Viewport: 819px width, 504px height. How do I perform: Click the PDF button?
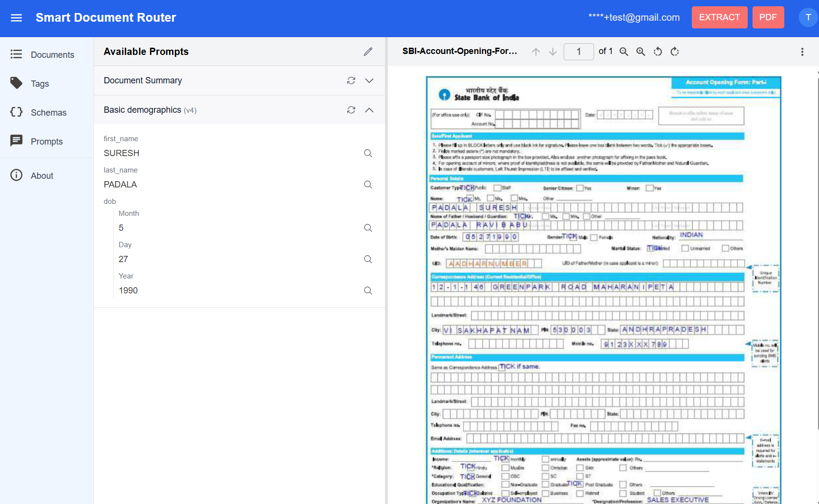click(x=768, y=17)
